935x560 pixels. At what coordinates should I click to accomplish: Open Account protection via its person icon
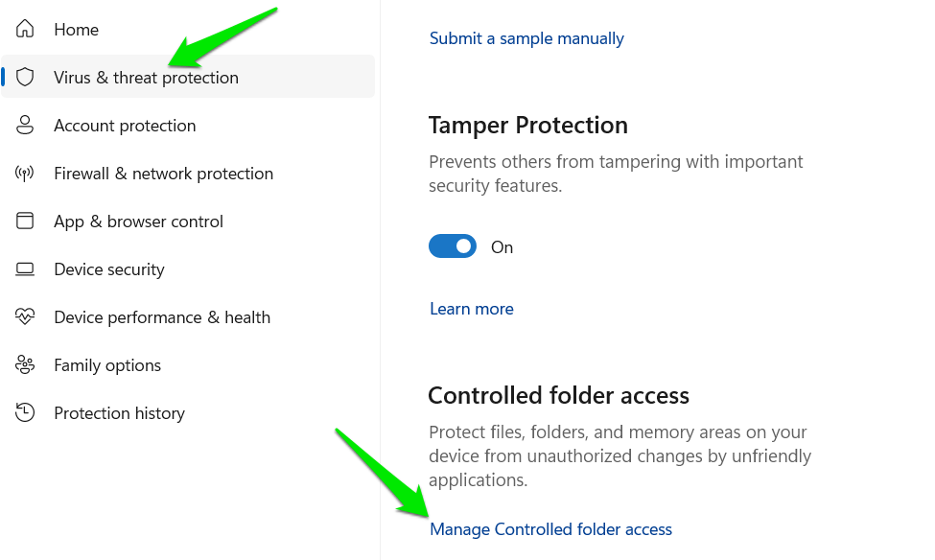coord(24,125)
